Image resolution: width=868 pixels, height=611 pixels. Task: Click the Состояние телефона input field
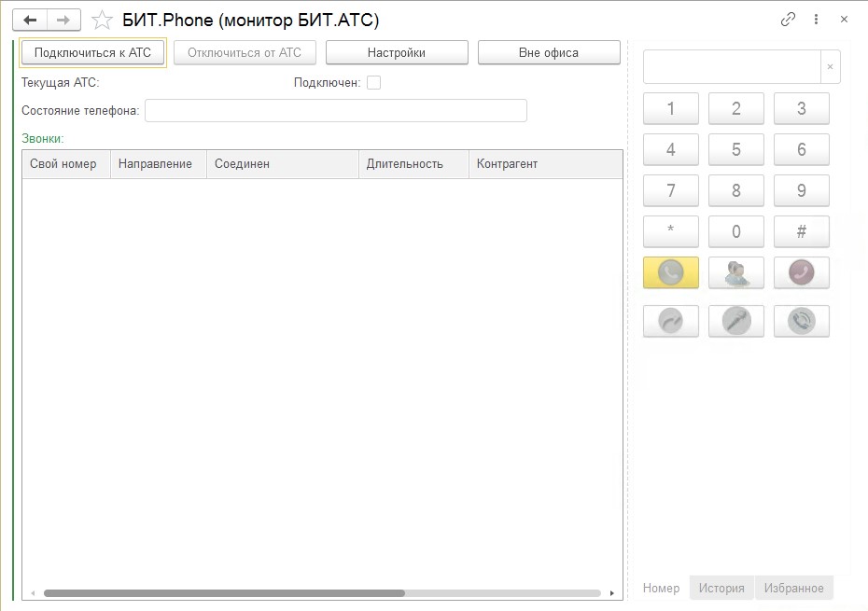point(336,111)
